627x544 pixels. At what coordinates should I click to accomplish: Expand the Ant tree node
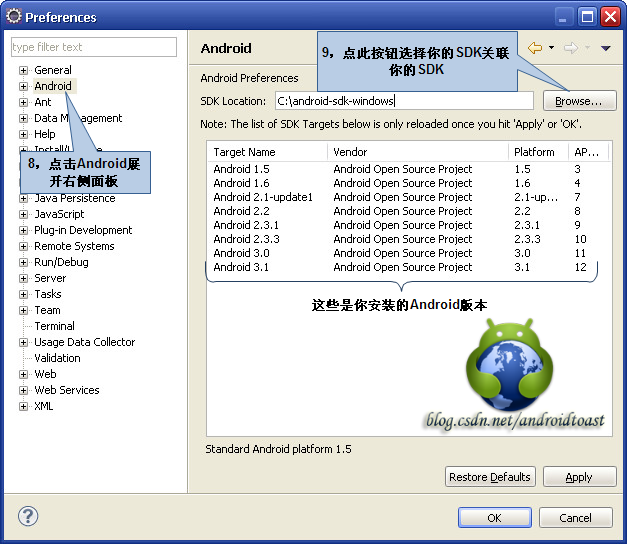point(23,102)
